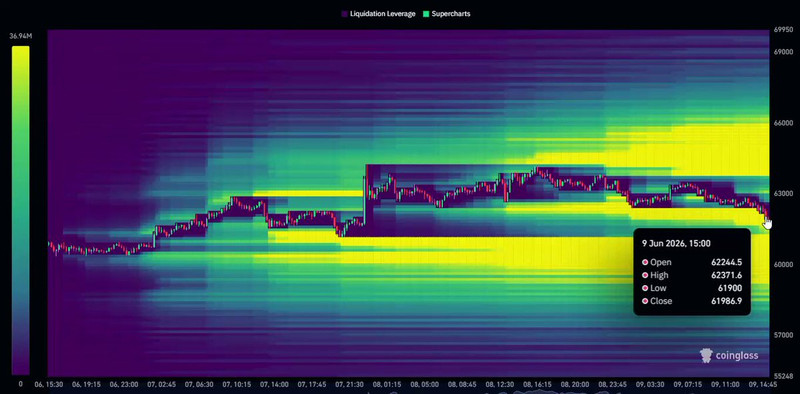
Task: Click the 60000 price axis label
Action: click(x=783, y=265)
